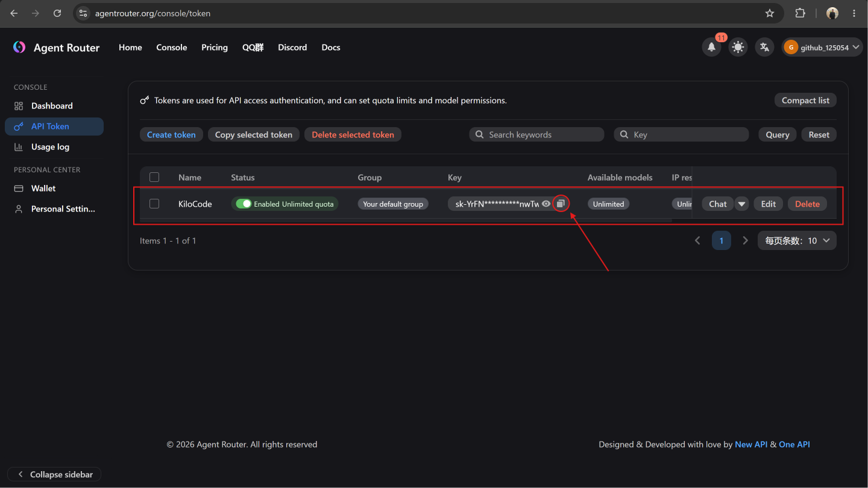
Task: Select page 1 in pagination
Action: [x=721, y=240]
